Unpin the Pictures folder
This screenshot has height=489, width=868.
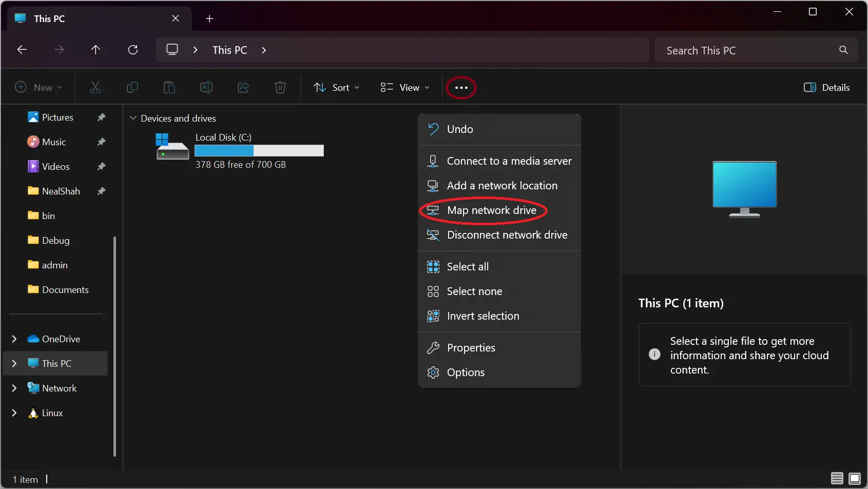point(101,117)
